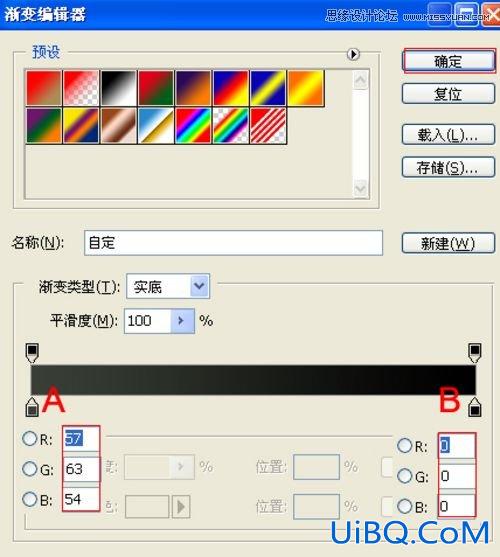Open the 渐变类型 gradient type dropdown
Viewport: 500px width, 557px height.
click(x=168, y=286)
